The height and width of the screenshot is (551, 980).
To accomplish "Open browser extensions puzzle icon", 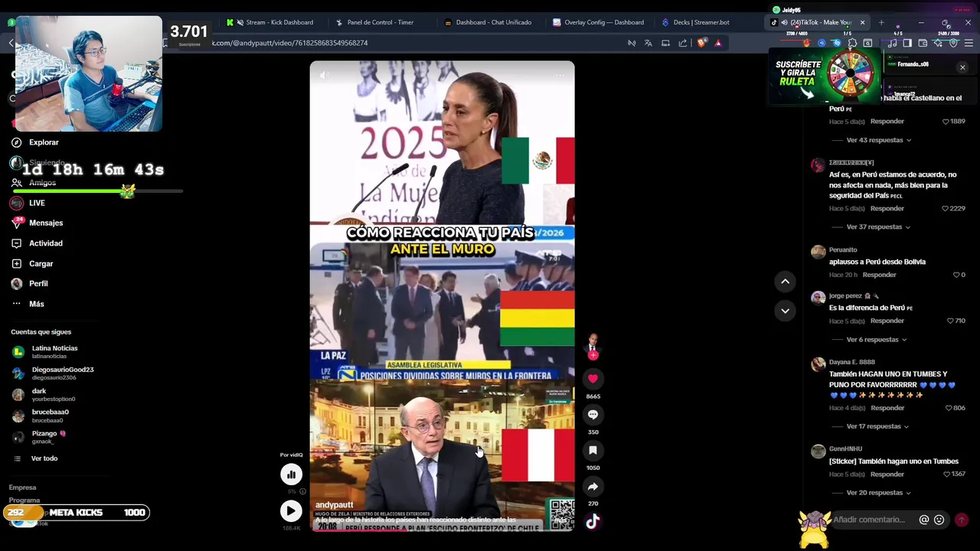I will [852, 44].
